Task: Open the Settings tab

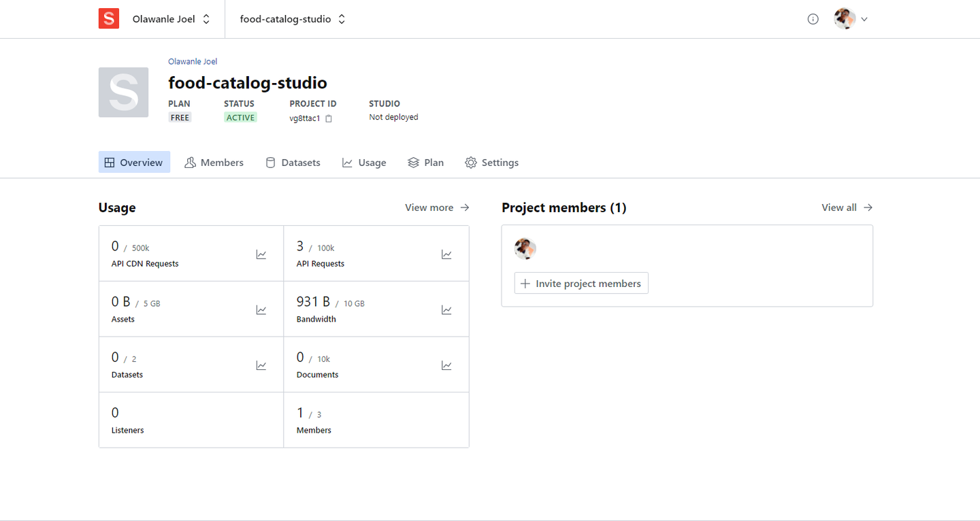Action: tap(491, 162)
